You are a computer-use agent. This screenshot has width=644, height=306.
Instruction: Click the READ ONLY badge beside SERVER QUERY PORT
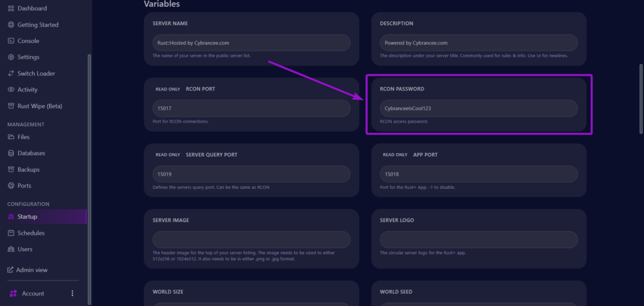[x=167, y=155]
